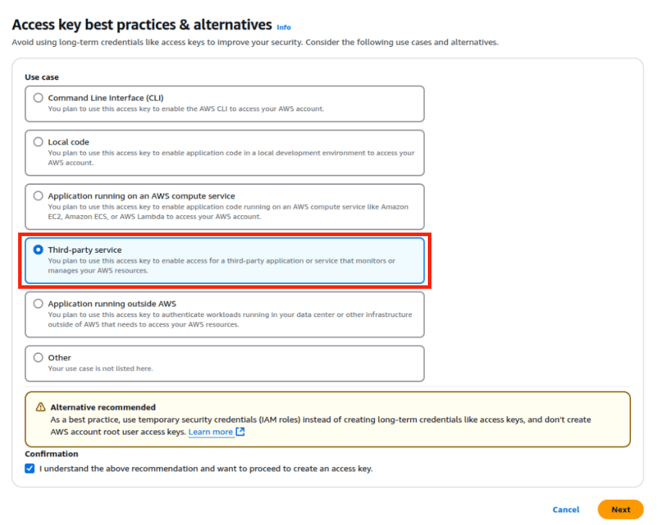Click the Confirmation section label
The width and height of the screenshot is (670, 525).
tap(51, 454)
